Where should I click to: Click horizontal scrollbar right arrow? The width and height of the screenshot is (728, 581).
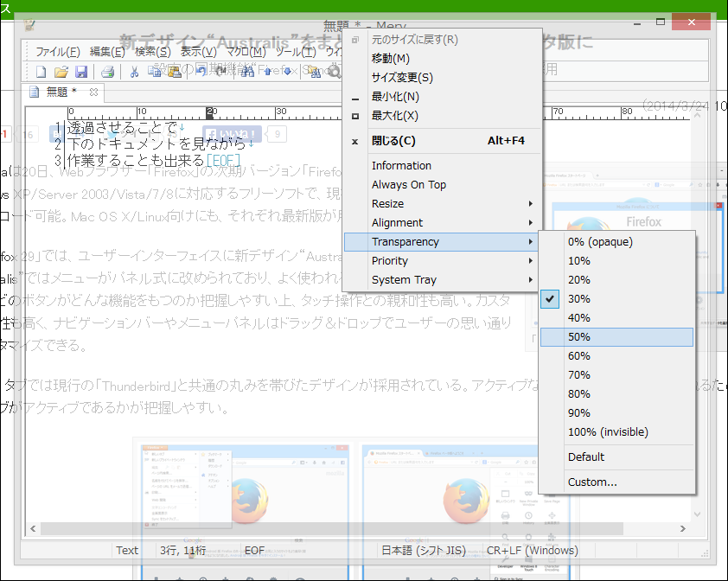pos(682,528)
